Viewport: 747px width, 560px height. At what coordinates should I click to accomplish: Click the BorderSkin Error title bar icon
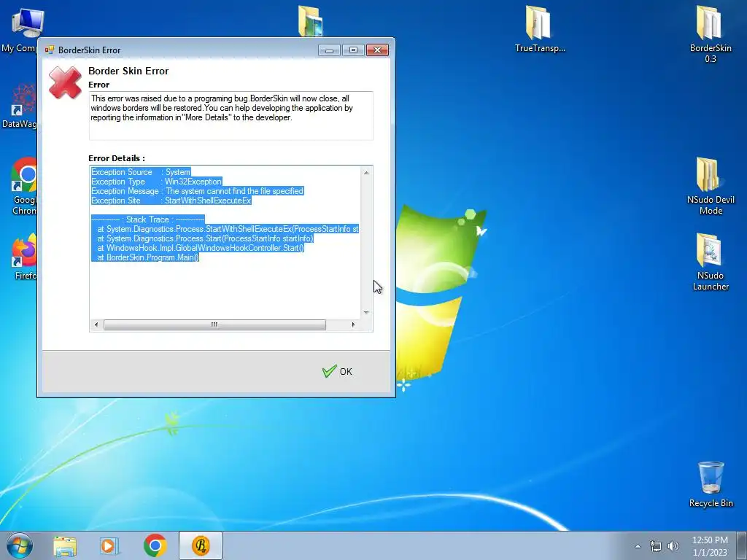pos(49,50)
